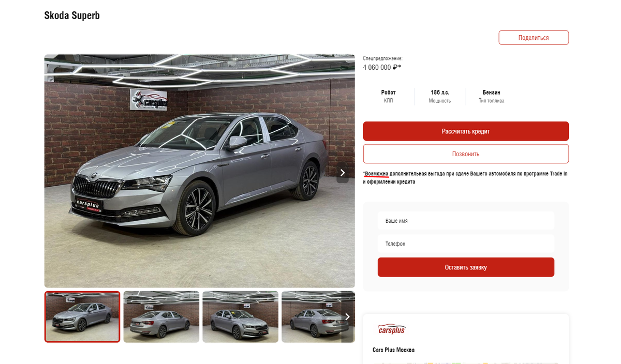This screenshot has height=364, width=621.
Task: Open the third car thumbnail
Action: [241, 317]
